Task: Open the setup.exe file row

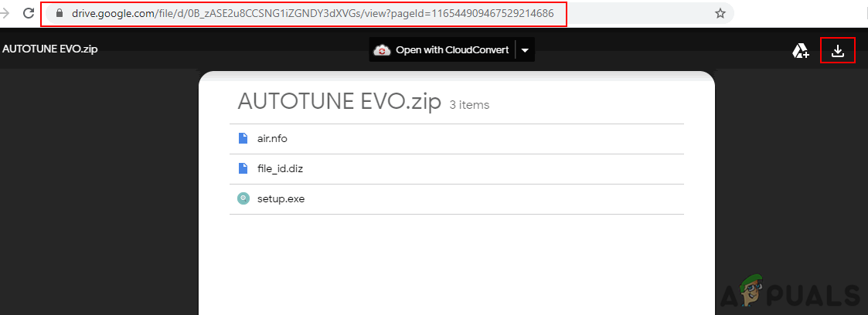Action: pos(457,198)
